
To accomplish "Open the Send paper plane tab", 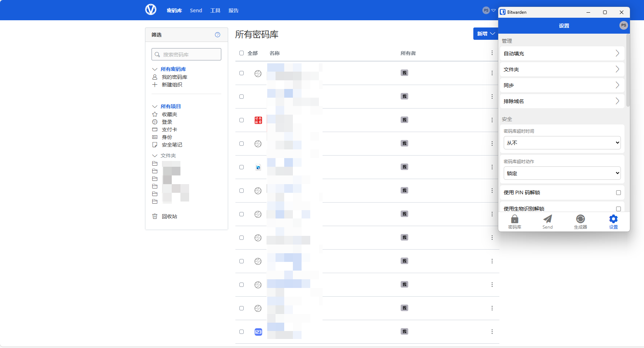I will tap(547, 219).
